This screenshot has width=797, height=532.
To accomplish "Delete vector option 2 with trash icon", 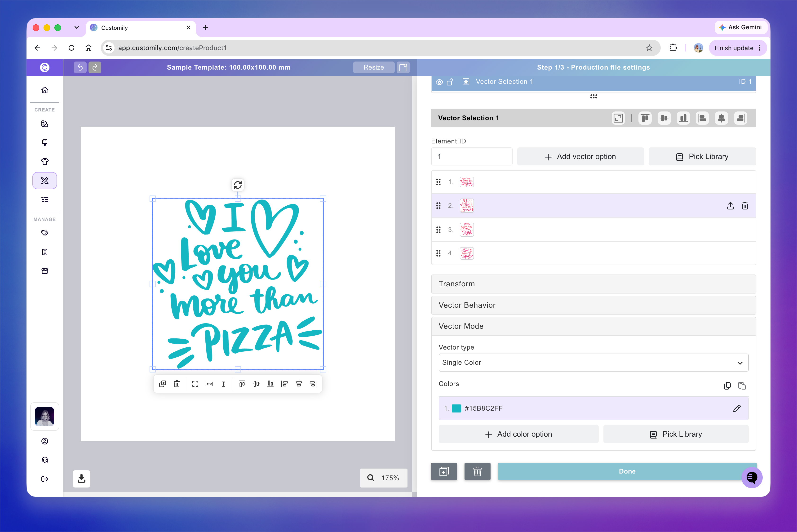I will [745, 206].
